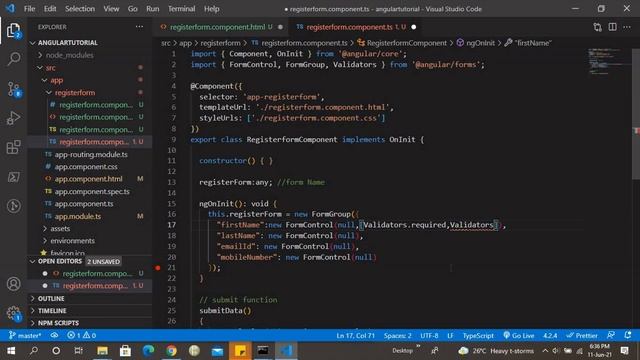Image resolution: width=640 pixels, height=360 pixels.
Task: Open the Extensions view
Action: (x=13, y=147)
